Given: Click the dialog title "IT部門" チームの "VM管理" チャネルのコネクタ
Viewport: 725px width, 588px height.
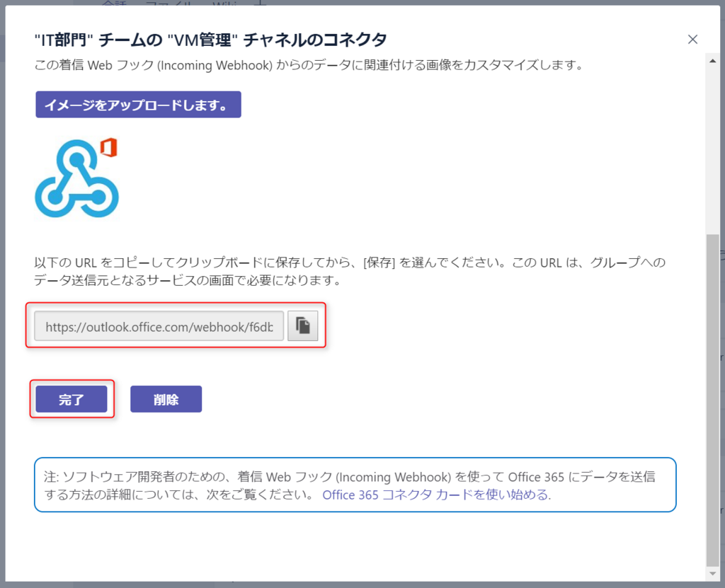Looking at the screenshot, I should tap(211, 40).
